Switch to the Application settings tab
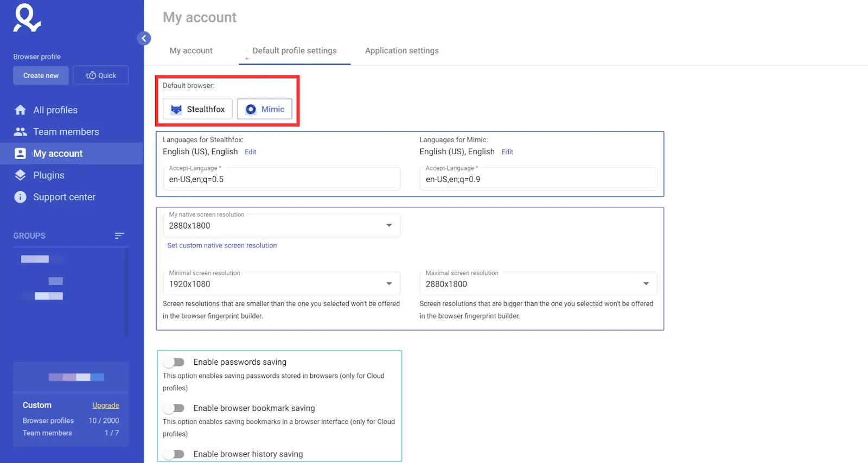The image size is (868, 463). coord(402,50)
